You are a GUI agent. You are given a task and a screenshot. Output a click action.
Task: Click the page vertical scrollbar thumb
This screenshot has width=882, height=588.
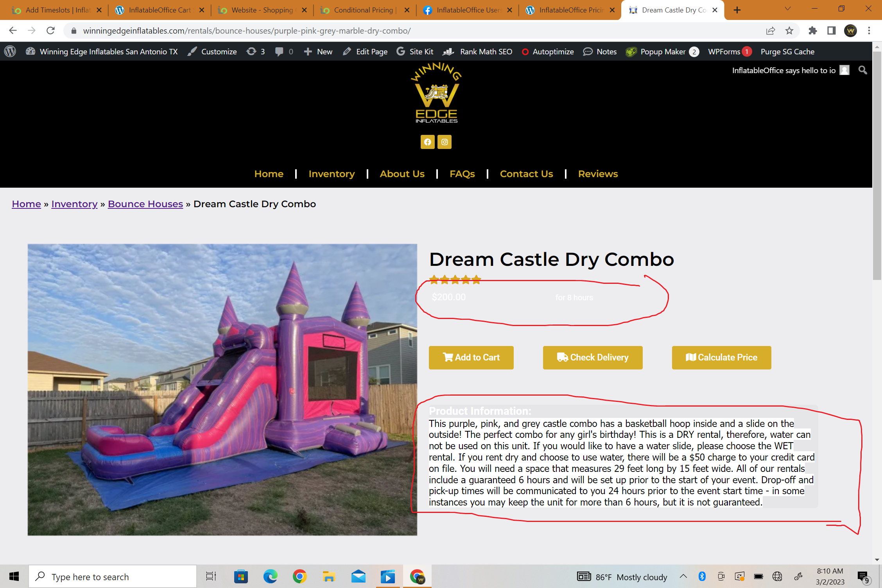[x=877, y=164]
